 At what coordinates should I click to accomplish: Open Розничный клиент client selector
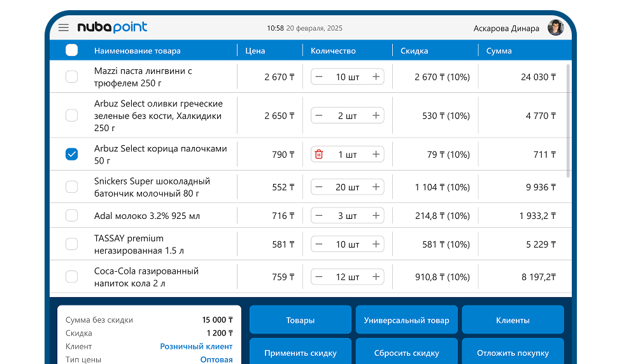196,347
